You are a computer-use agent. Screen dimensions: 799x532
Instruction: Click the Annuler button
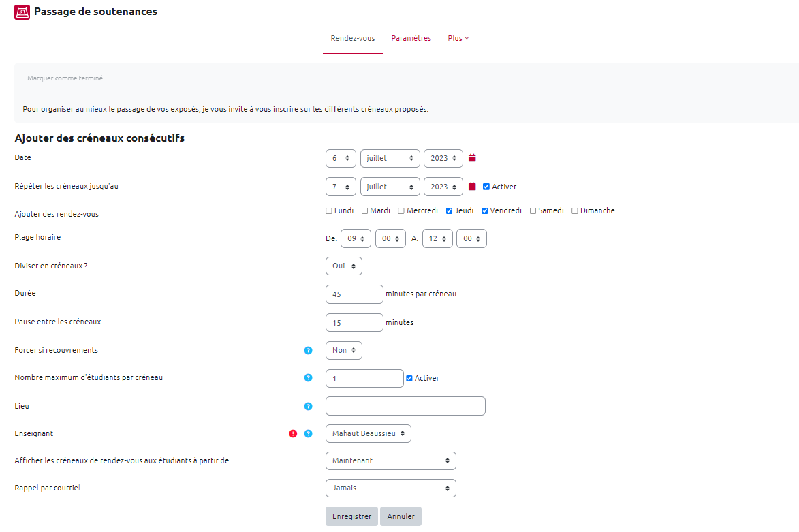(x=401, y=516)
